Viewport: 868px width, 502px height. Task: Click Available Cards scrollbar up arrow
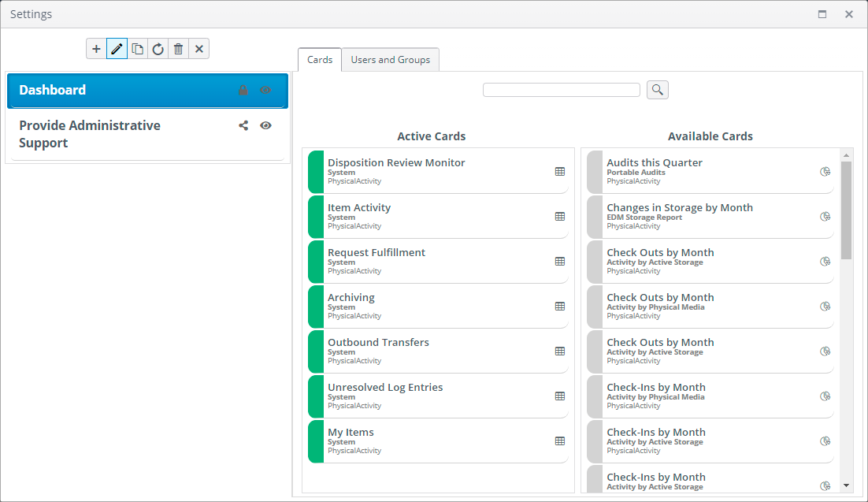coord(846,156)
